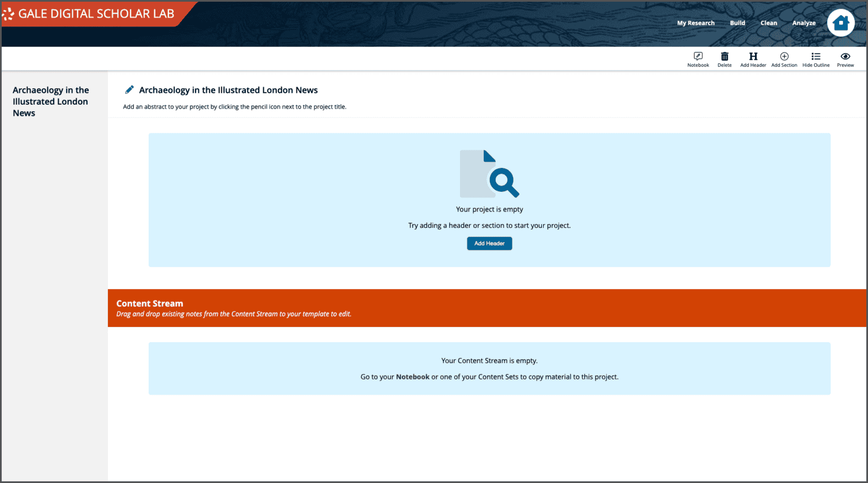Screen dimensions: 868x483
Task: Click the Add Section plus icon
Action: point(784,59)
